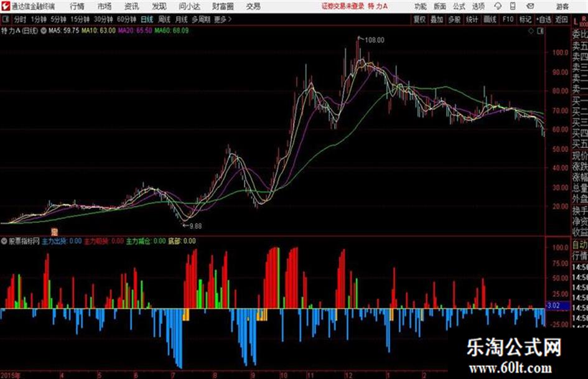The width and height of the screenshot is (588, 379).
Task: Open the mobile phone icon in the title bar
Action: [513, 6]
